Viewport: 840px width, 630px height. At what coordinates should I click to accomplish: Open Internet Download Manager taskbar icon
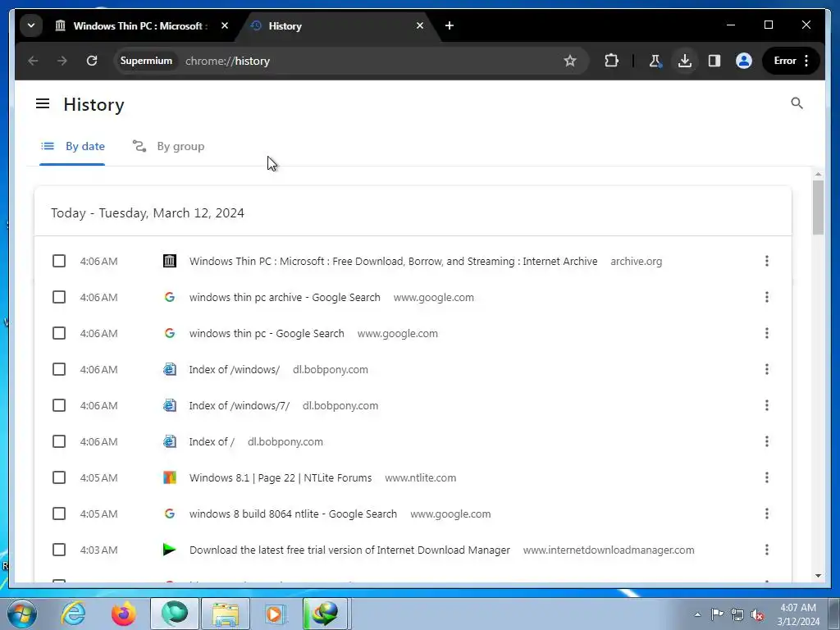tap(326, 614)
